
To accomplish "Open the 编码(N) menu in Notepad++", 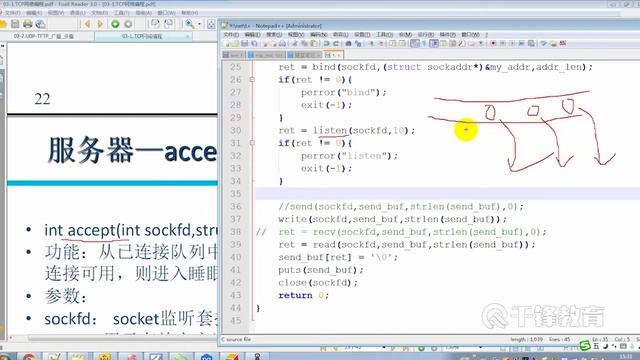I will (x=318, y=35).
